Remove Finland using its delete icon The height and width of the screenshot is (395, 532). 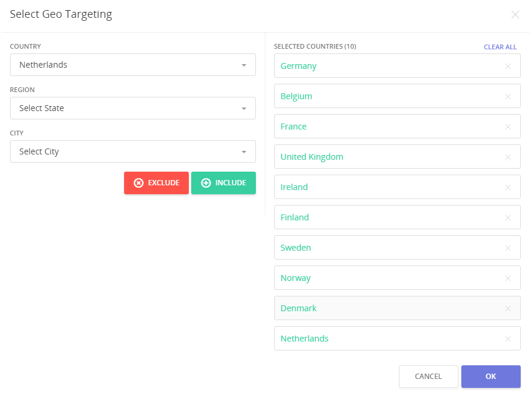[x=508, y=217]
